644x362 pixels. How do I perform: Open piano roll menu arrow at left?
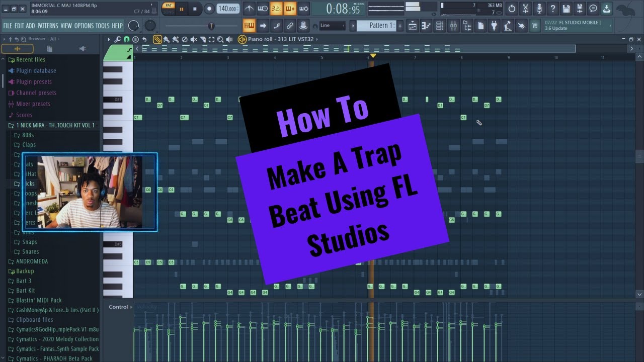109,39
